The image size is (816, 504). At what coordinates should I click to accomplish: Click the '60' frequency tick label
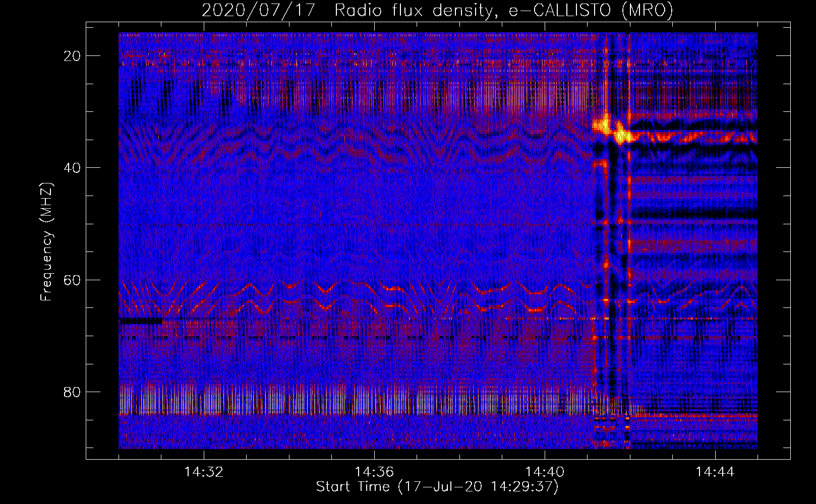(x=72, y=280)
